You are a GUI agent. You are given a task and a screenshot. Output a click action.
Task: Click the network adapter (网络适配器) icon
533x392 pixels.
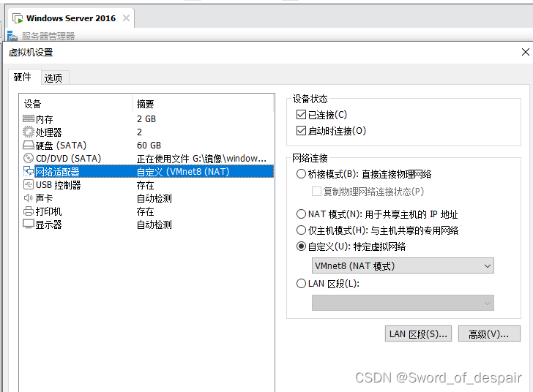[29, 172]
